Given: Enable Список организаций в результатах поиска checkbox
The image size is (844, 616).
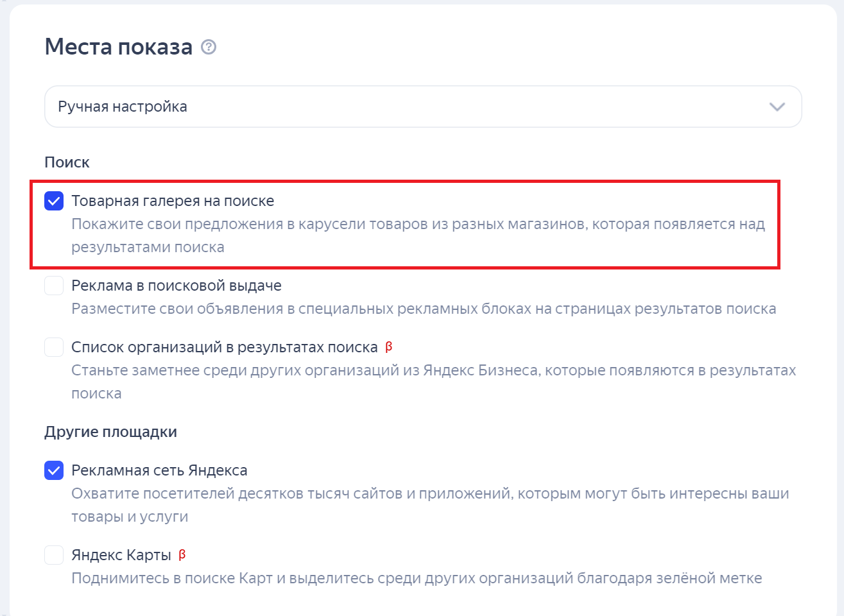Looking at the screenshot, I should [54, 347].
